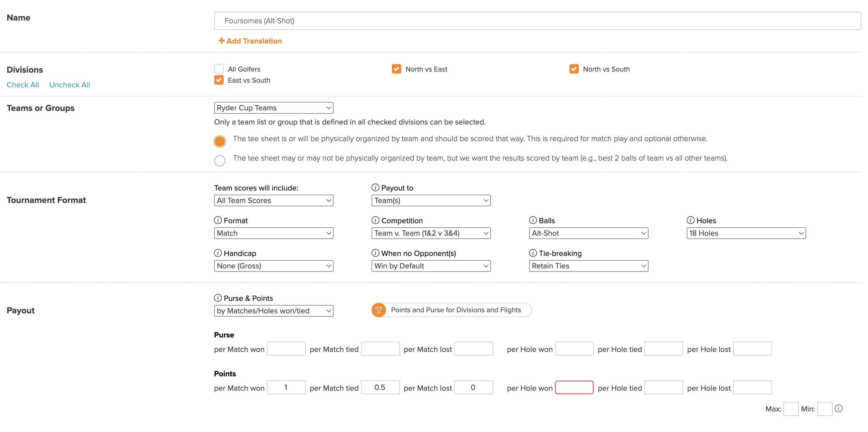
Task: Uncheck the North vs South division
Action: (574, 69)
